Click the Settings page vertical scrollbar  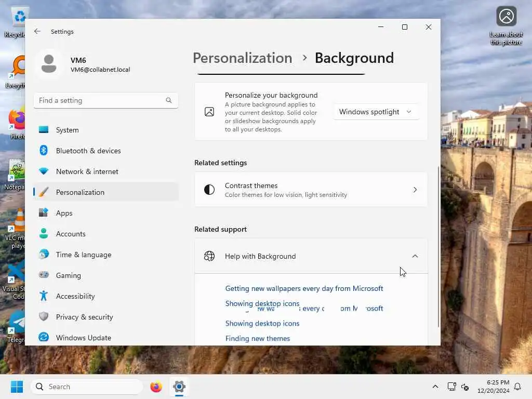(438, 247)
